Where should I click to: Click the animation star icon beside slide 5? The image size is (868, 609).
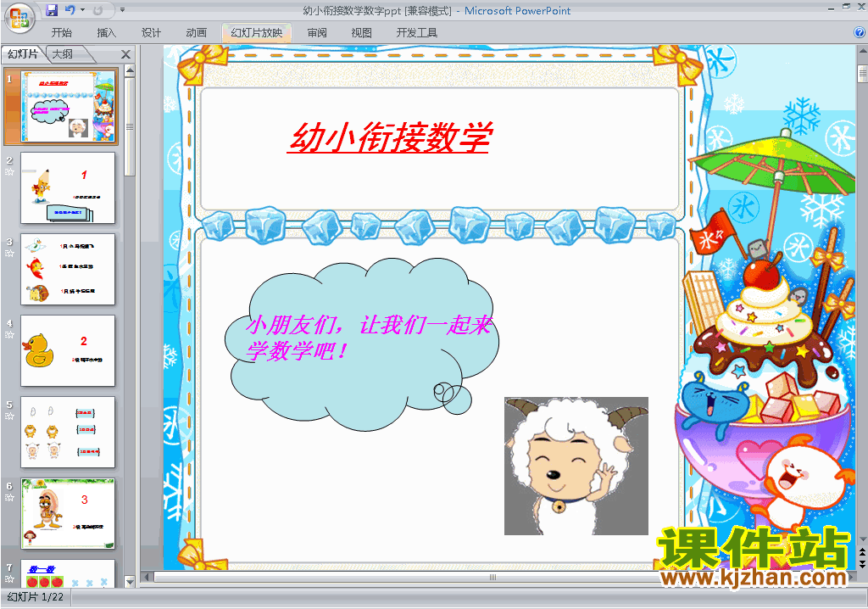coord(9,416)
